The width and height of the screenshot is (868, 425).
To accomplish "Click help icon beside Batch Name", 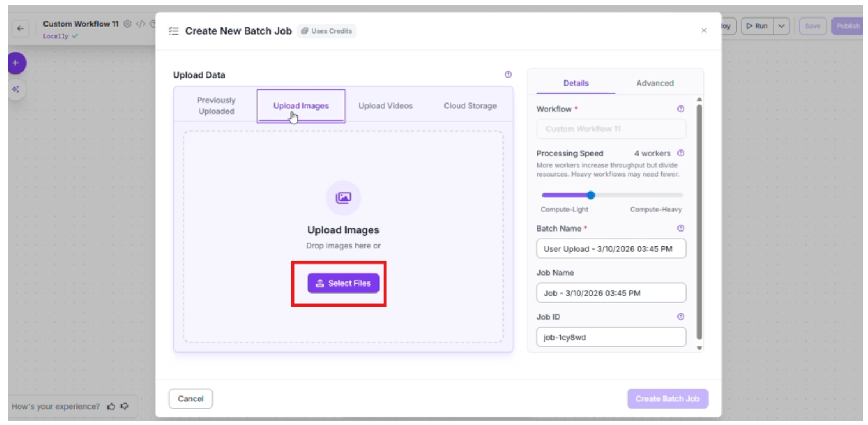I will (681, 229).
